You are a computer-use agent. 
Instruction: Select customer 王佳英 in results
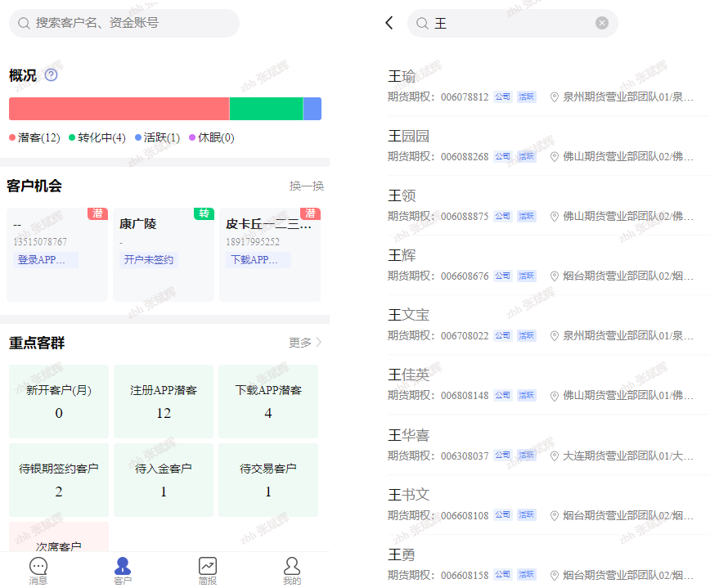[548, 384]
